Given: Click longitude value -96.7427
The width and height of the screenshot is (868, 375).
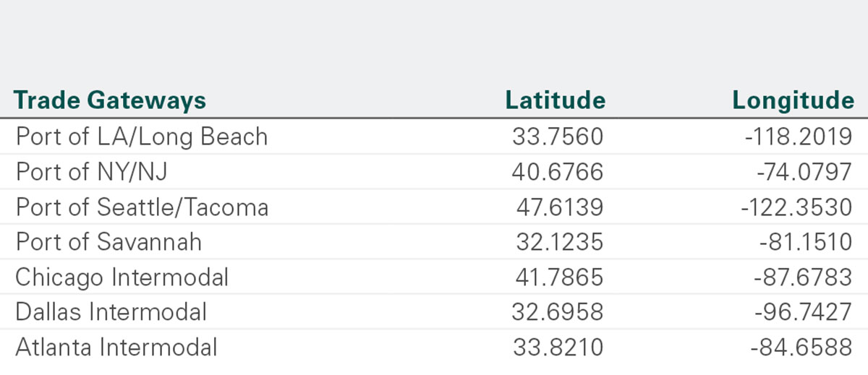Looking at the screenshot, I should (x=805, y=311).
